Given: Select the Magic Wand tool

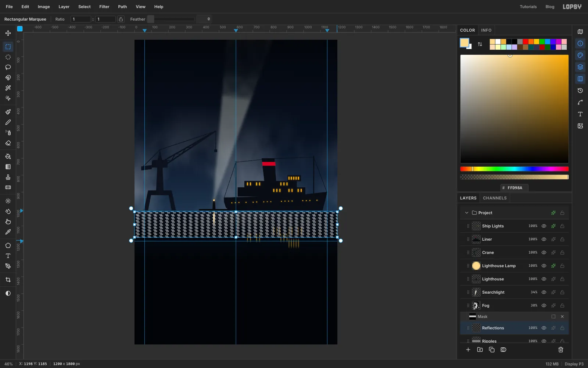Looking at the screenshot, I should [x=8, y=88].
